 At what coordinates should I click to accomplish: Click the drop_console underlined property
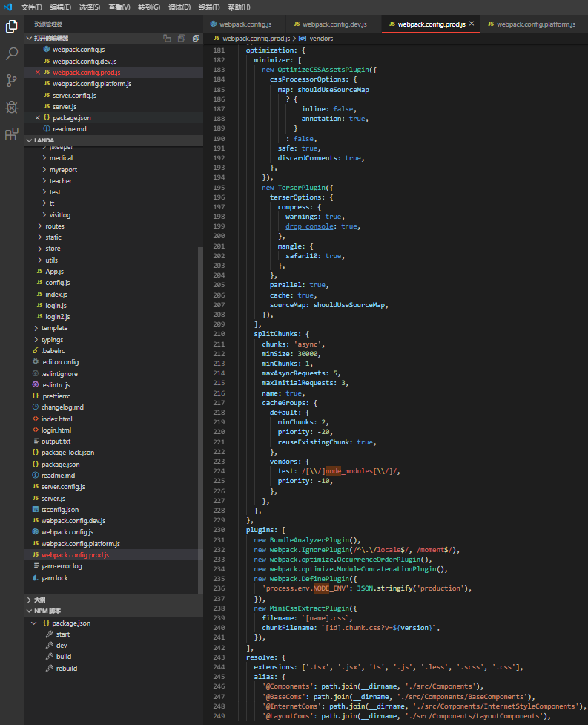pos(309,226)
